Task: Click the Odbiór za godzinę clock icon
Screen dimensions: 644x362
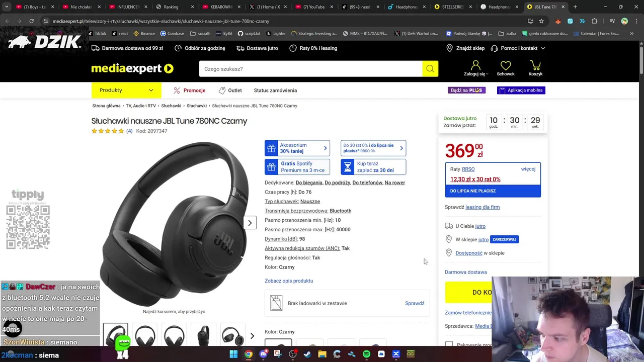Action: (x=178, y=48)
